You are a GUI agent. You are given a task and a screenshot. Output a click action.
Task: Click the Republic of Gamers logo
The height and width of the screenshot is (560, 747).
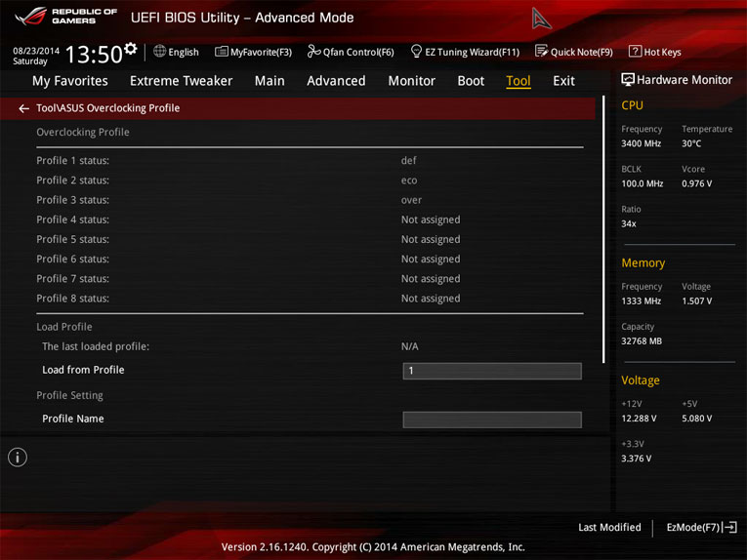tap(65, 17)
